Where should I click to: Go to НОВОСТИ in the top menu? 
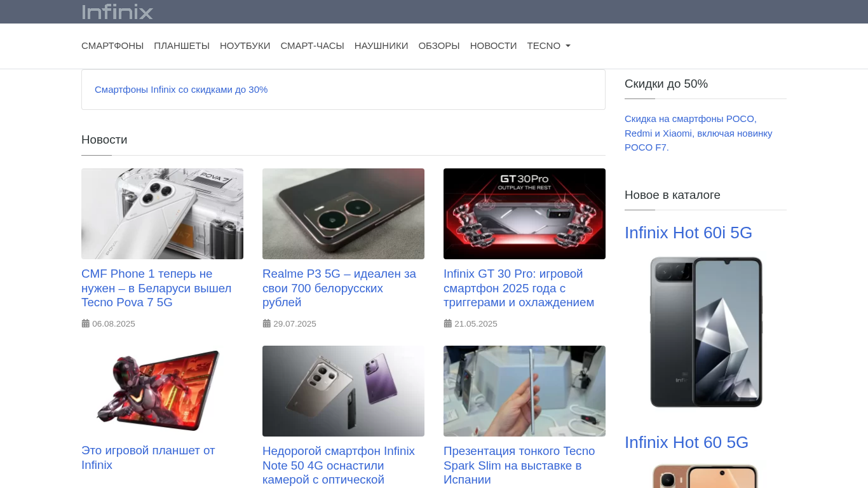tap(494, 46)
